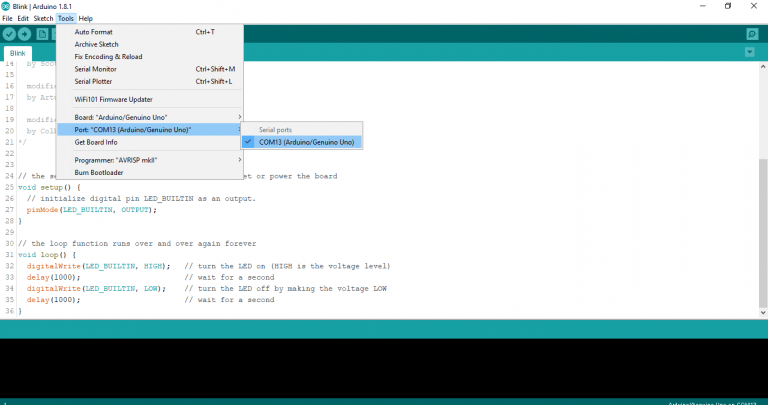Click the vertical scrollbar thumb in editor
This screenshot has width=768, height=405.
coord(763,231)
